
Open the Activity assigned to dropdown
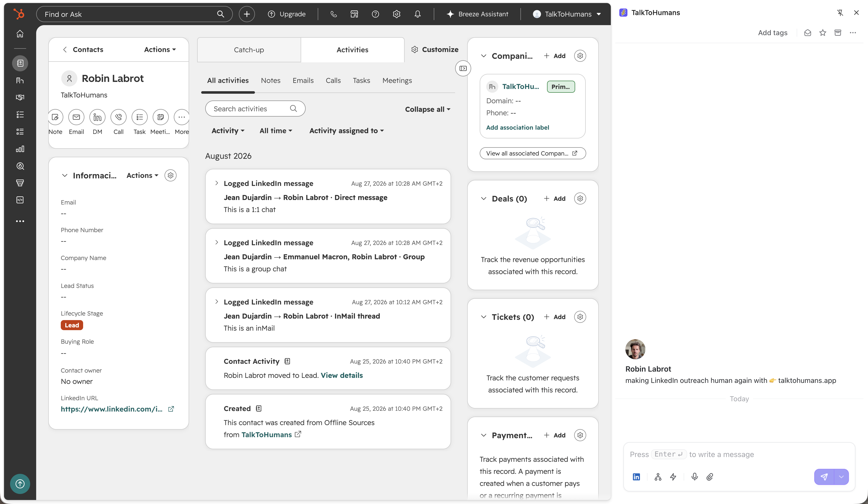tap(346, 131)
